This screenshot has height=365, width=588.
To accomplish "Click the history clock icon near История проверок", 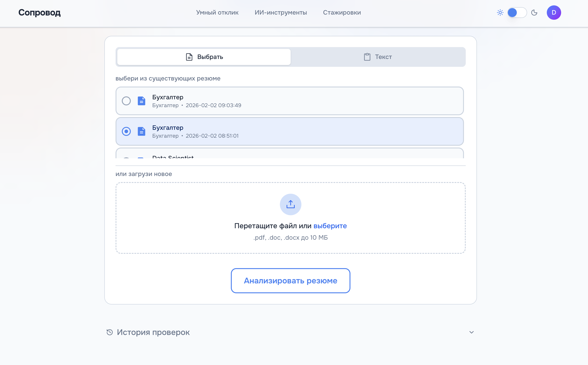I will point(109,332).
